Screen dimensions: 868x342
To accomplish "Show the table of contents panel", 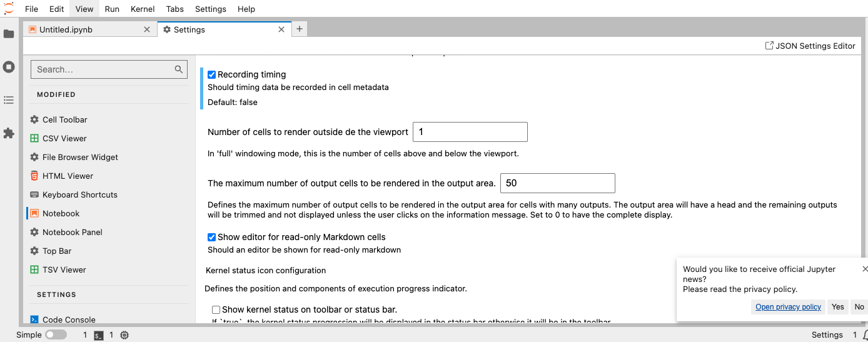I will tap(9, 100).
